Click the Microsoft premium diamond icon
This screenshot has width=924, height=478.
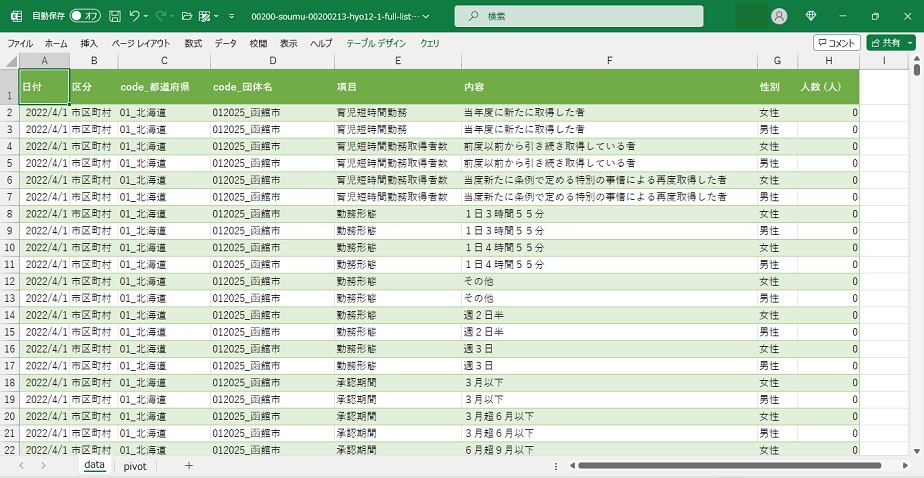[811, 17]
